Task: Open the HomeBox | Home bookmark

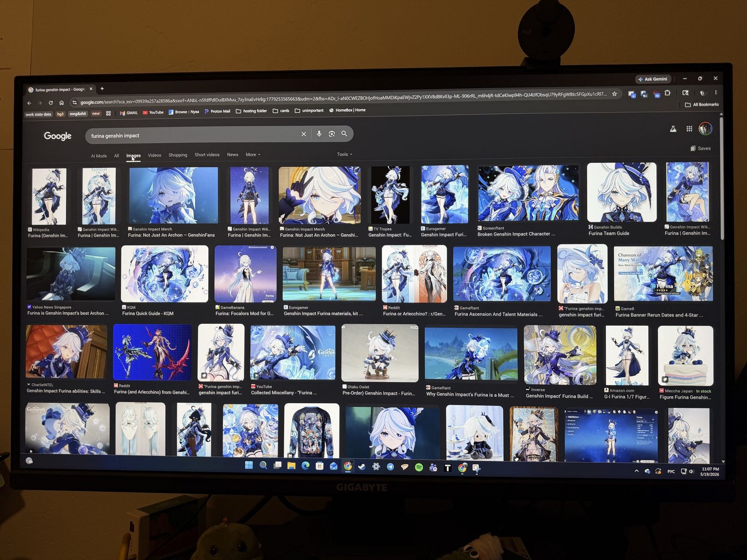Action: [x=347, y=110]
